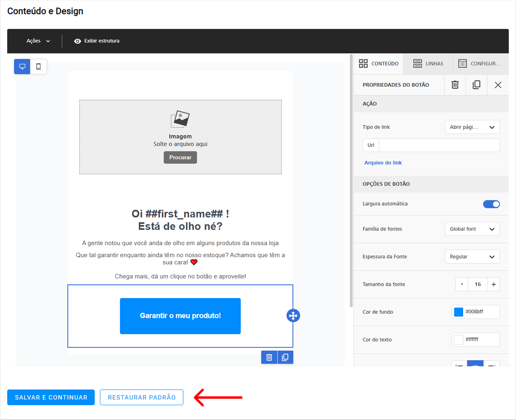Screen dimensions: 516x420
Task: Duplicate the selected row with canvas copy icon
Action: coord(285,357)
